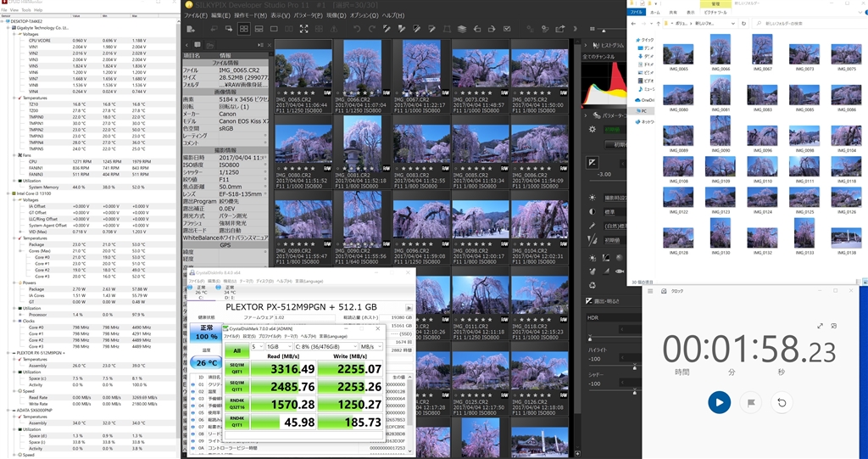868x459 pixels.
Task: Open the layers stack icon in toolbar
Action: pos(462,29)
